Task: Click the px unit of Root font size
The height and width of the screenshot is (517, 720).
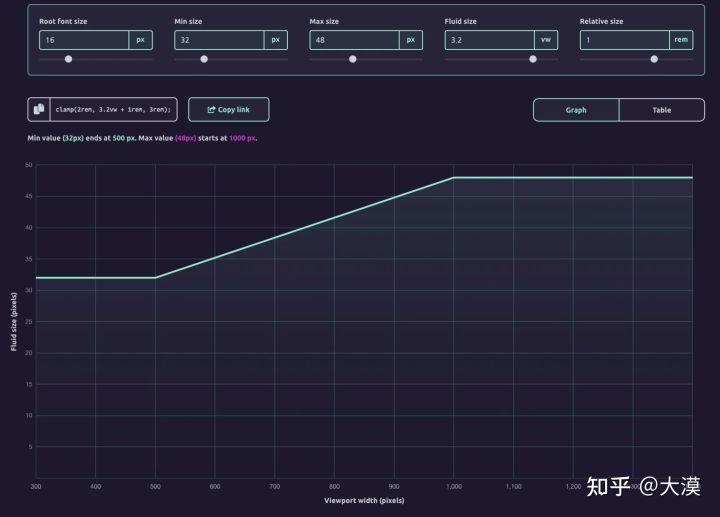Action: coord(141,40)
